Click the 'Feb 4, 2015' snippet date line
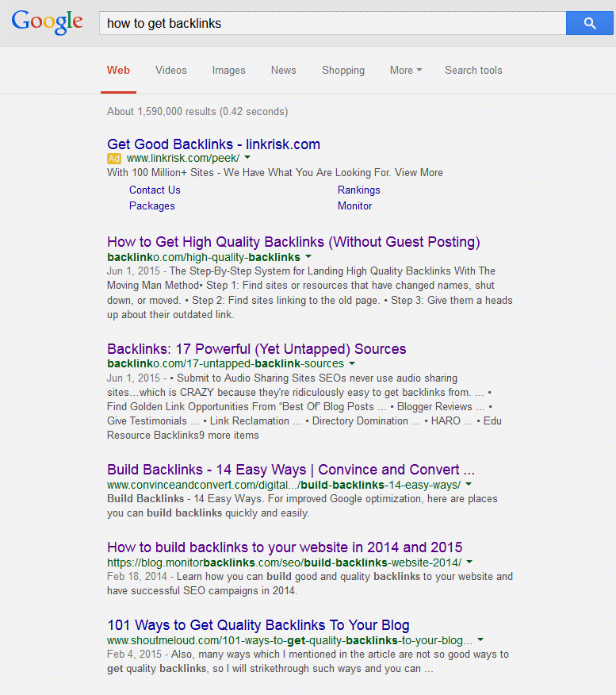The width and height of the screenshot is (616, 695). pyautogui.click(x=308, y=655)
